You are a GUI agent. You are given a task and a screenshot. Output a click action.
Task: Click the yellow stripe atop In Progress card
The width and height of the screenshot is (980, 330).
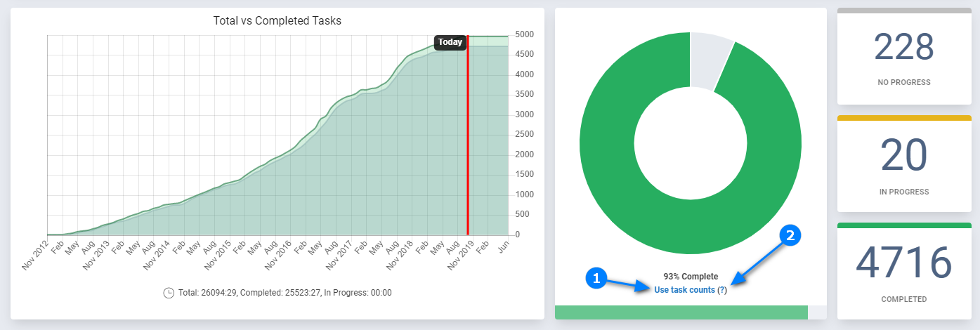pos(903,118)
